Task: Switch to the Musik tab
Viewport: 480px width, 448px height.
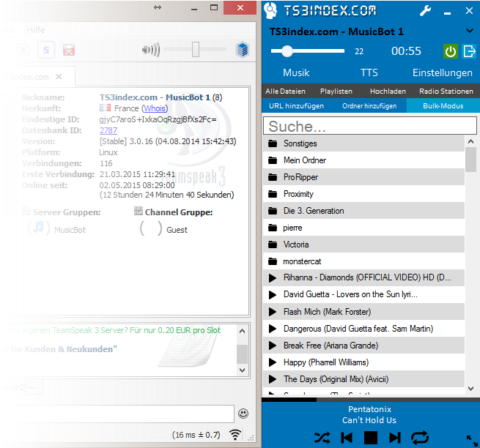Action: click(x=296, y=72)
